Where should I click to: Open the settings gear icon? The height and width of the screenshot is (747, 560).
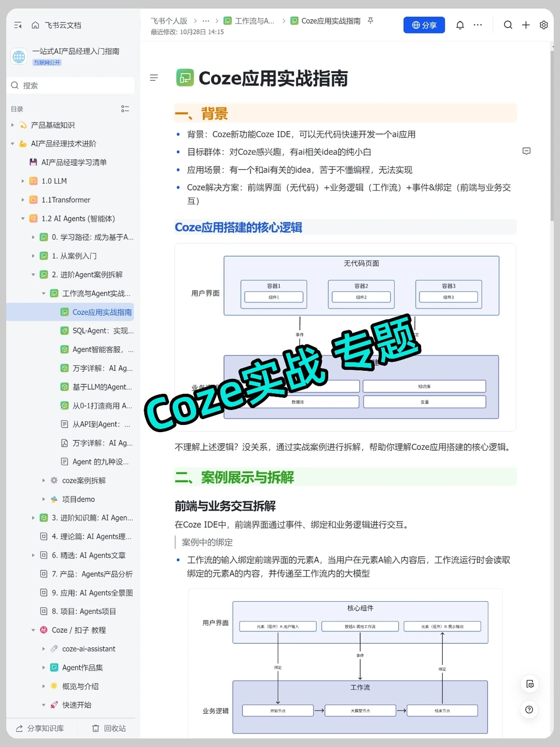544,25
